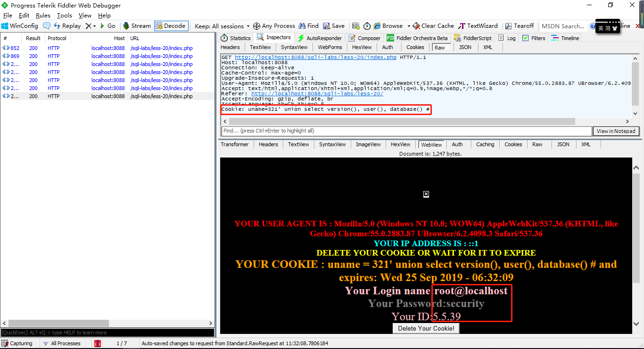Open the Help menu
This screenshot has height=349, width=644.
click(x=104, y=16)
